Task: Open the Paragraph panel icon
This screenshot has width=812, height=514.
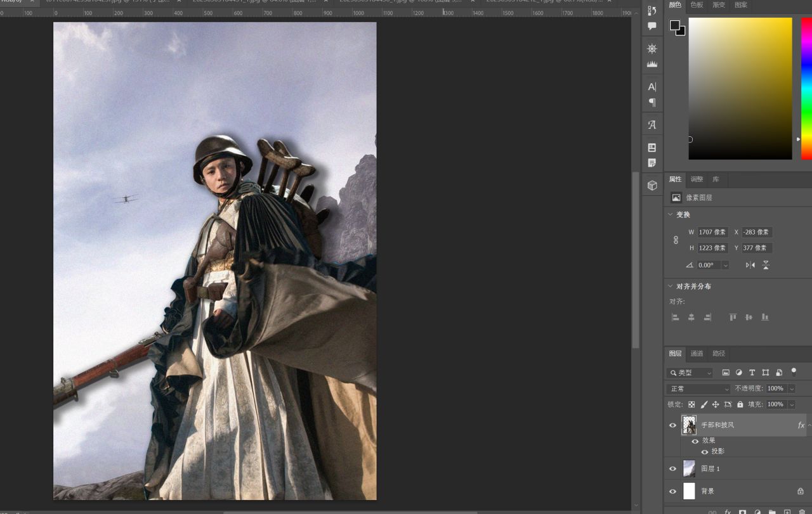Action: [x=652, y=103]
